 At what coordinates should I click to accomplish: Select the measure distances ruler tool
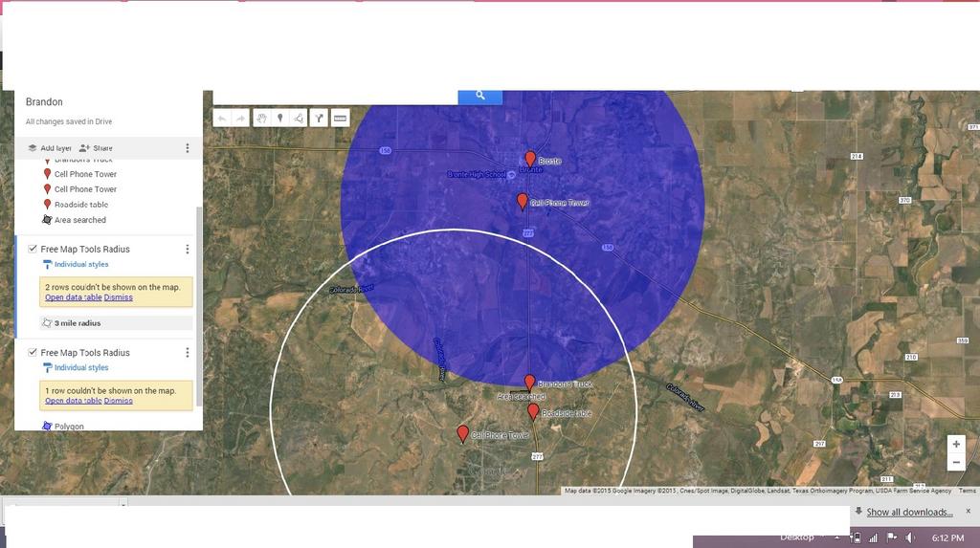coord(340,119)
